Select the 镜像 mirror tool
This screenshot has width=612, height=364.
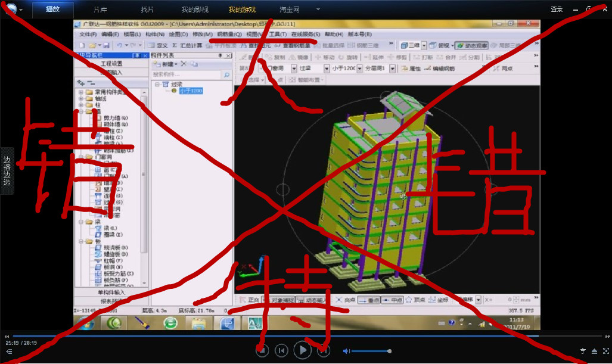pyautogui.click(x=299, y=57)
